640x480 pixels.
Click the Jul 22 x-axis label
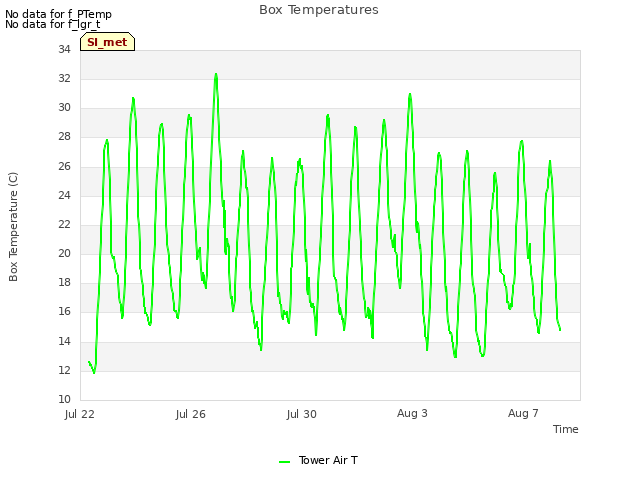80,414
